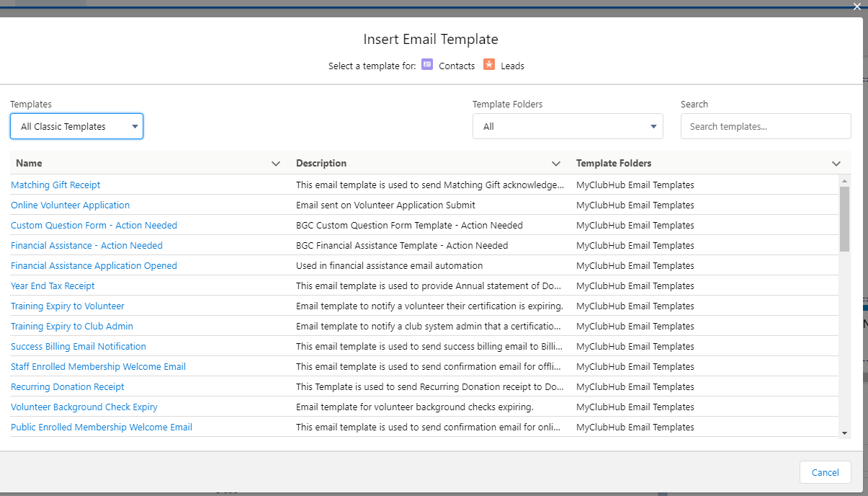Click the template list scrollbar thumb
This screenshot has width=868, height=496.
click(x=844, y=218)
